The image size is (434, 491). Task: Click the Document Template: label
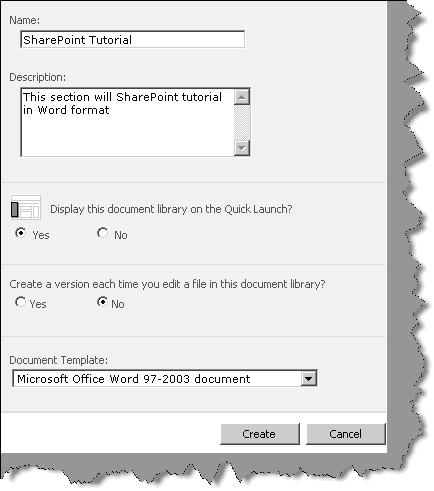(59, 360)
